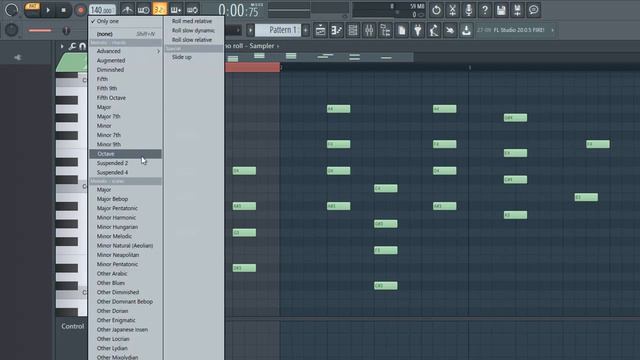The height and width of the screenshot is (360, 640).
Task: Click the touch controller icon
Action: click(450, 30)
